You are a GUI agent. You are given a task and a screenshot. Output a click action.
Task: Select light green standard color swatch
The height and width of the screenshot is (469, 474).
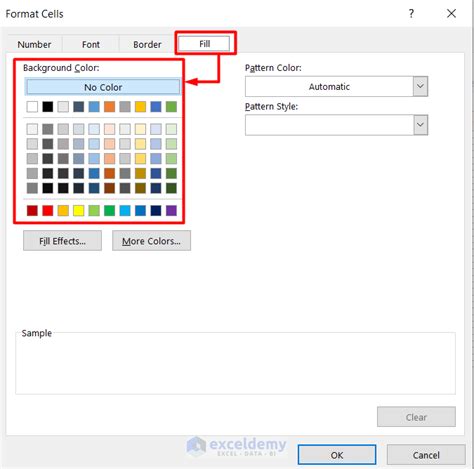click(x=94, y=210)
